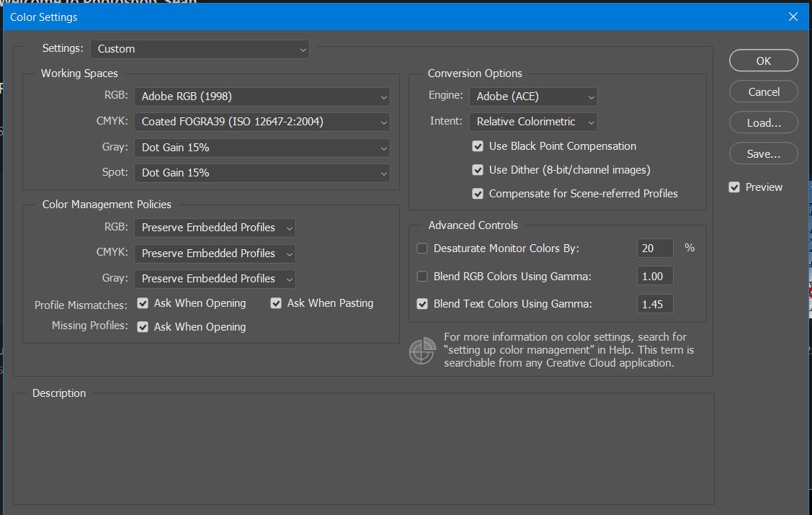812x515 pixels.
Task: Uncheck Ask When Pasting for profile mismatches
Action: pos(276,303)
